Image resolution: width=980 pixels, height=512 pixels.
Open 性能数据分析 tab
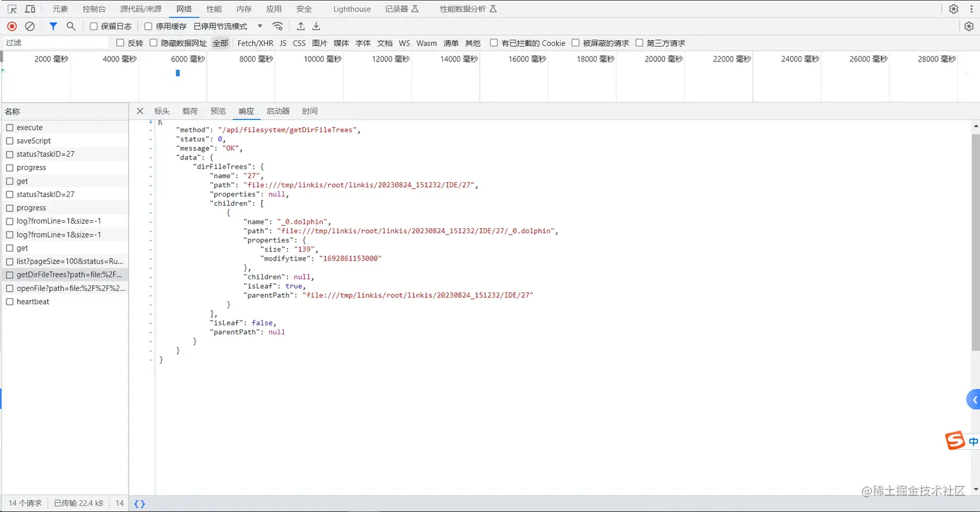tap(468, 9)
